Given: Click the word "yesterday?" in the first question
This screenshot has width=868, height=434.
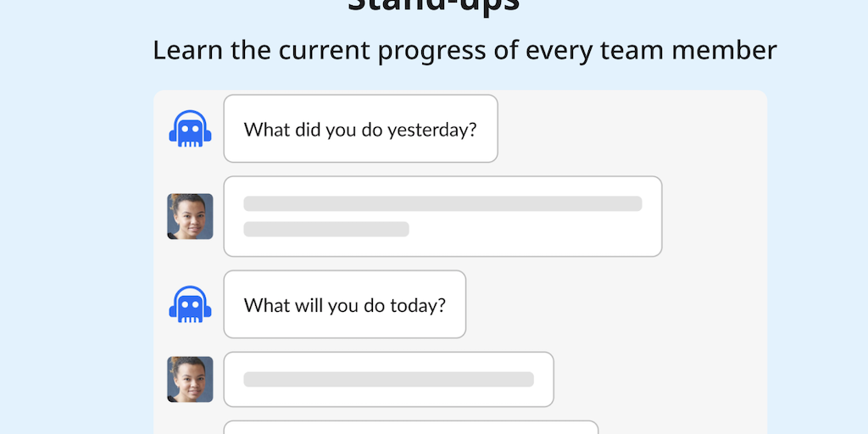Looking at the screenshot, I should 432,130.
